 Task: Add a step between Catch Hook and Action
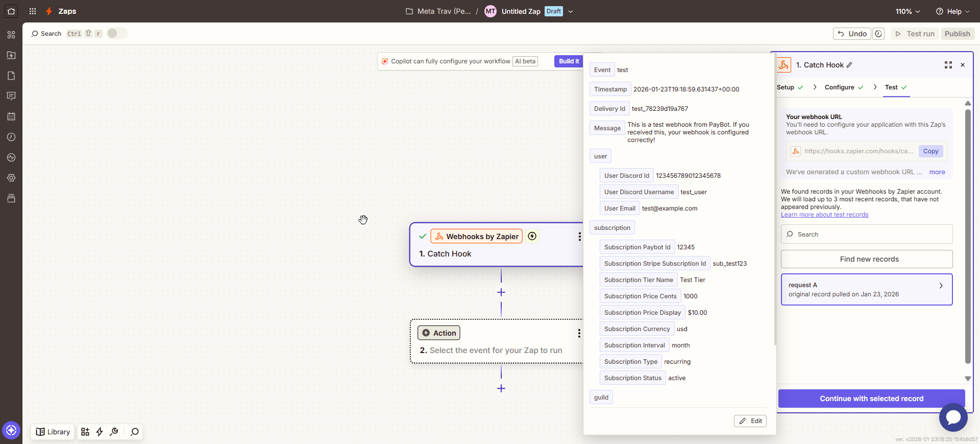point(501,292)
